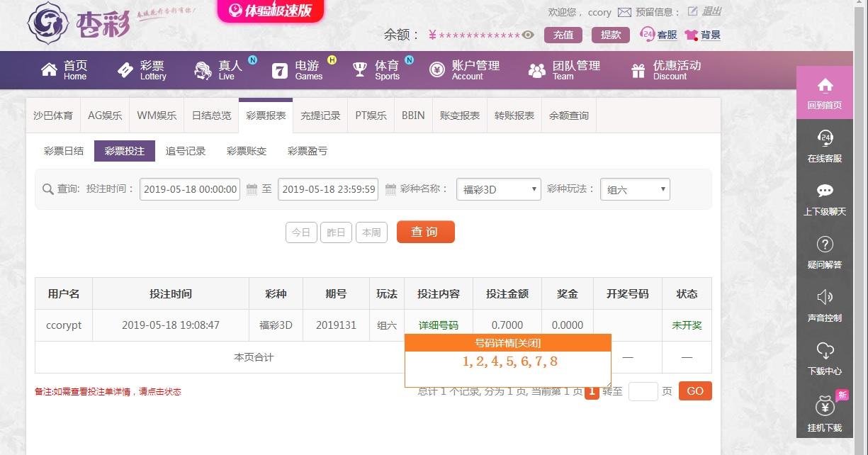Expand the 彩种名称 福彩3D dropdown
The width and height of the screenshot is (868, 455).
499,189
